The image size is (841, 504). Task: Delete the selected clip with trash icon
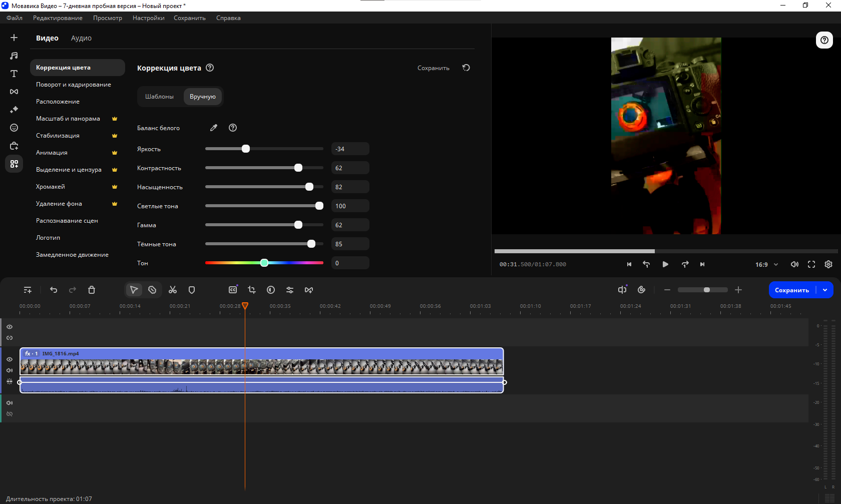(92, 290)
